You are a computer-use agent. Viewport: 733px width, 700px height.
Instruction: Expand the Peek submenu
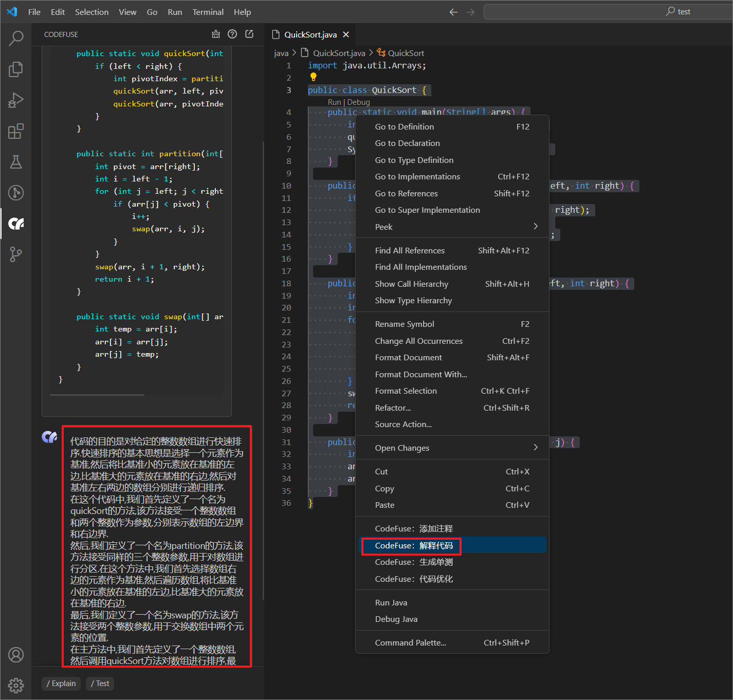click(x=452, y=227)
